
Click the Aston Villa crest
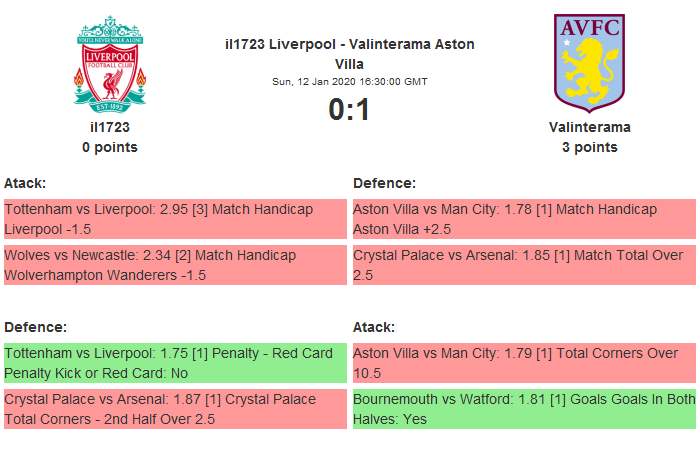[589, 63]
